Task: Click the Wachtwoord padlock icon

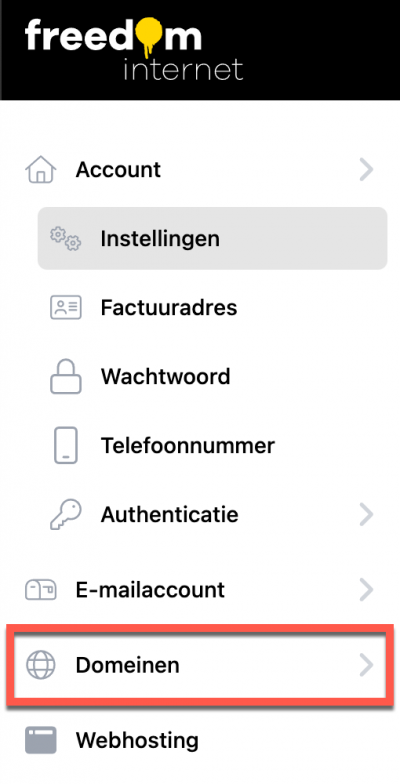Action: [x=66, y=376]
